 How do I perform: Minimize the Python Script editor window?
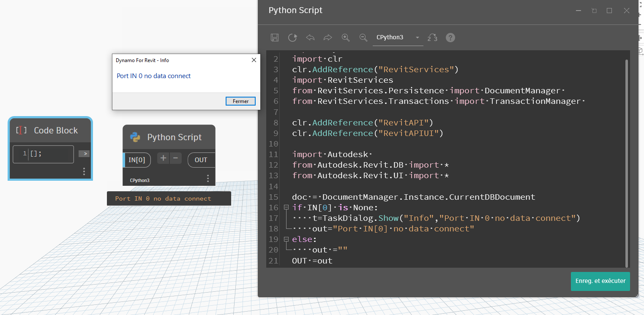click(579, 11)
